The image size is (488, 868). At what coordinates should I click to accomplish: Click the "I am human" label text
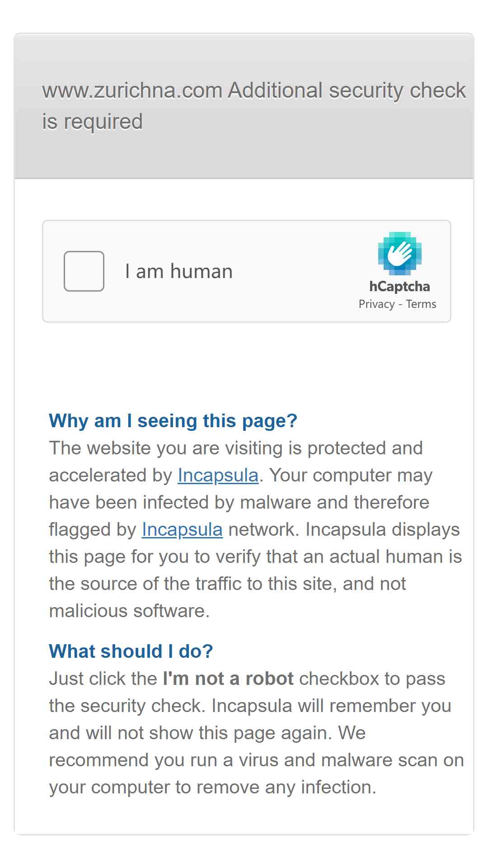179,271
